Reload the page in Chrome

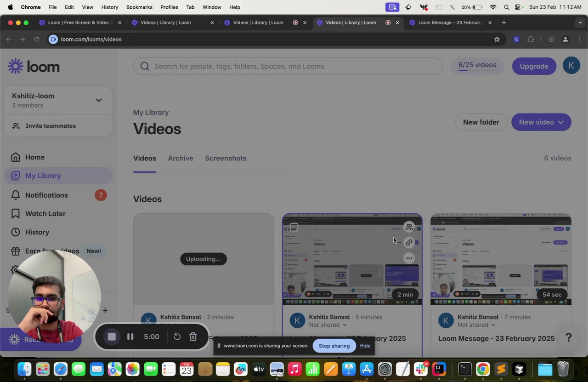[x=36, y=40]
